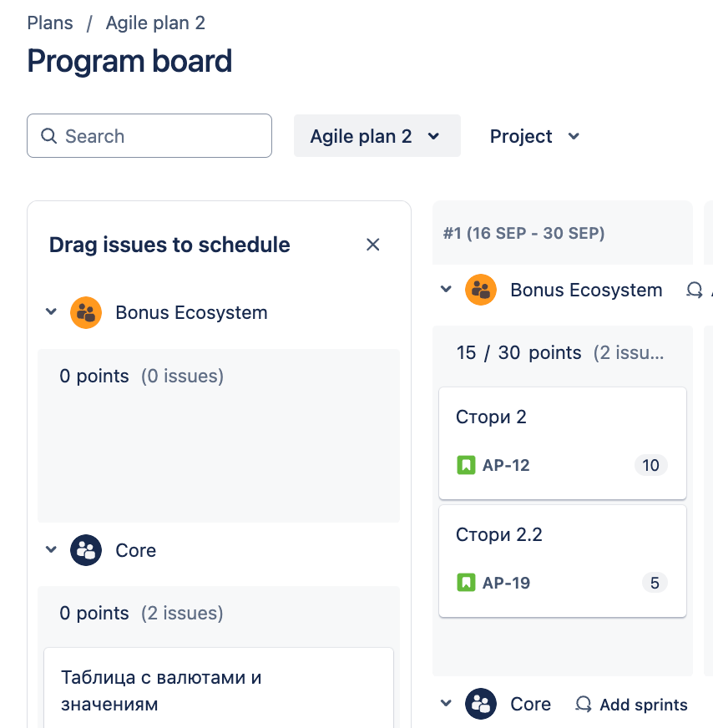Open Agile plan 2 breadcrumb link
Image resolution: width=713 pixels, height=728 pixels.
(x=155, y=23)
